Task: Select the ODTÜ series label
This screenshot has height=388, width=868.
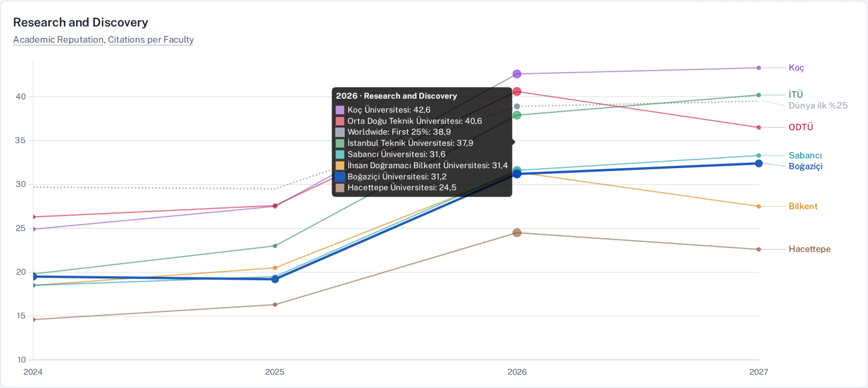Action: (x=801, y=128)
